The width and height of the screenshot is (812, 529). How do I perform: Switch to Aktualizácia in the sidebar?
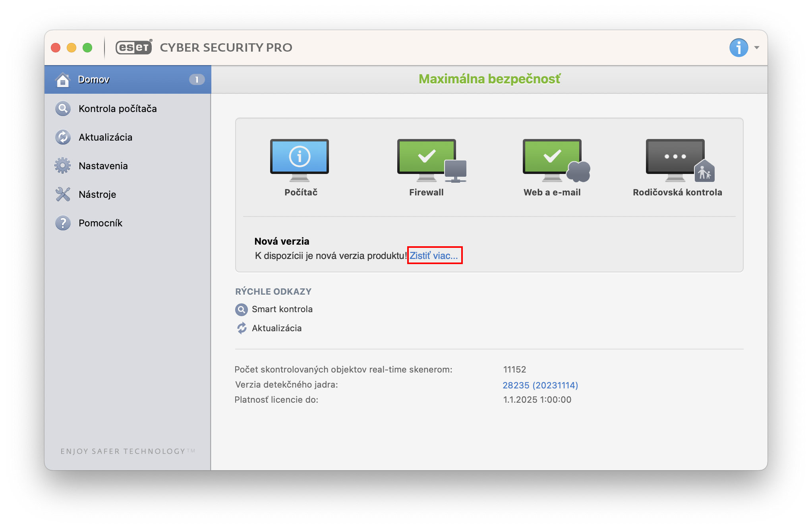[105, 137]
